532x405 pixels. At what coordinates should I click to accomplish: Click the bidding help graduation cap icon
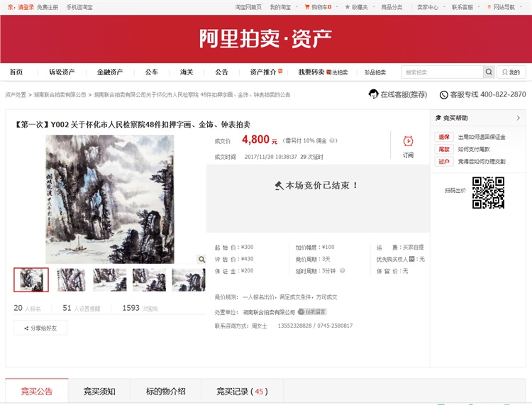tap(438, 118)
